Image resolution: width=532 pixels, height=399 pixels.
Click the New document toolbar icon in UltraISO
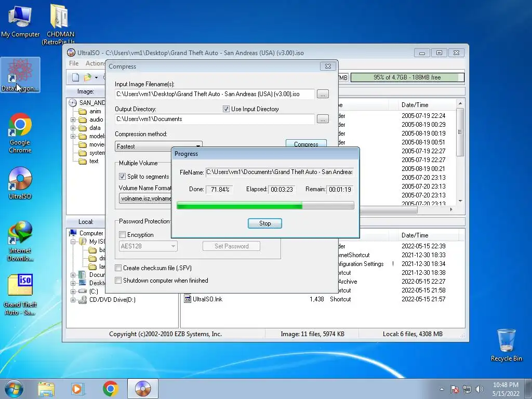click(75, 77)
